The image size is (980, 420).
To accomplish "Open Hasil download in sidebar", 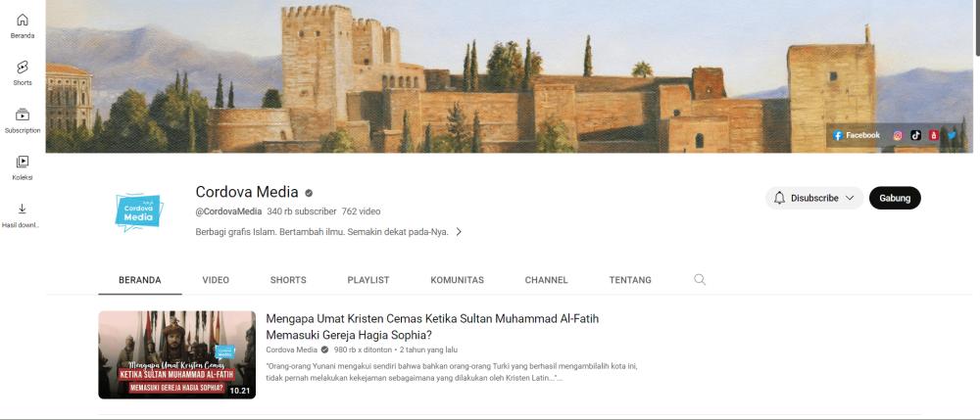I will [x=23, y=215].
